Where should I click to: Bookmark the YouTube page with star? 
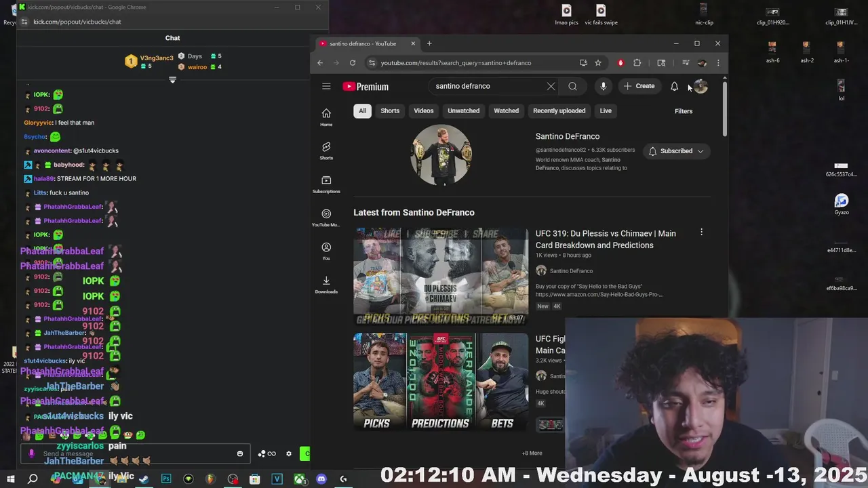click(598, 63)
